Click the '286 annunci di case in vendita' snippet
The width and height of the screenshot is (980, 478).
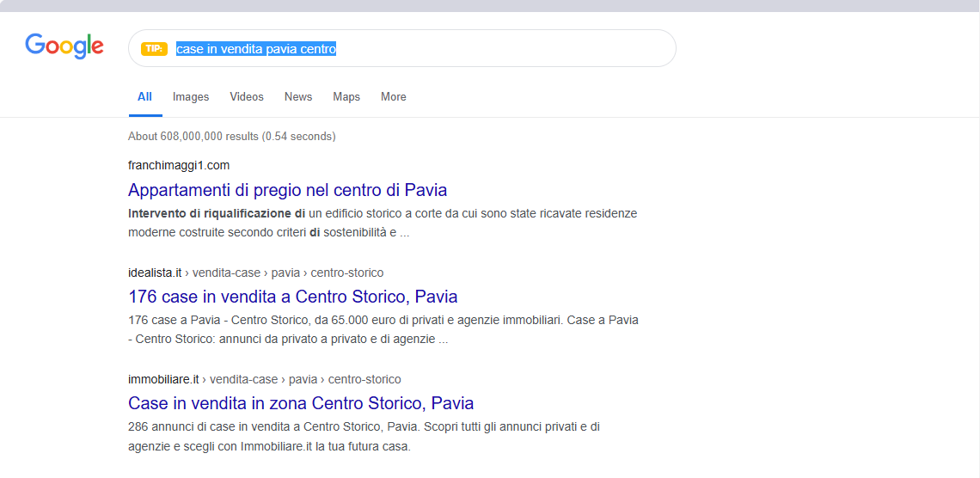364,437
